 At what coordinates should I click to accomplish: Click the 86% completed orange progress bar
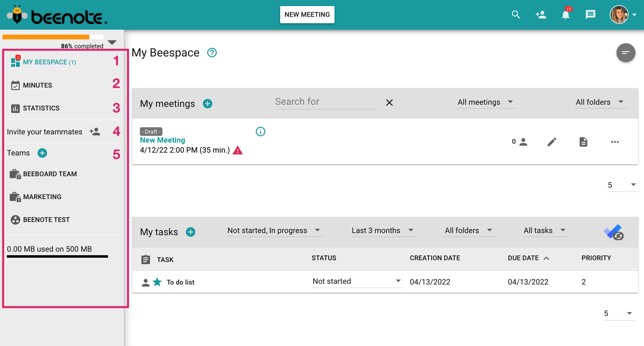point(53,37)
